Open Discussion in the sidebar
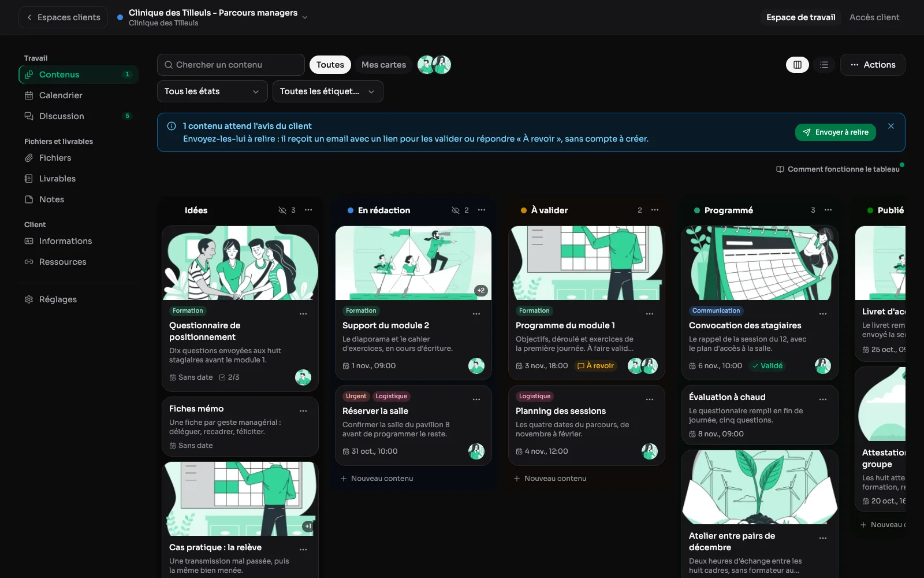The height and width of the screenshot is (578, 924). (x=79, y=116)
